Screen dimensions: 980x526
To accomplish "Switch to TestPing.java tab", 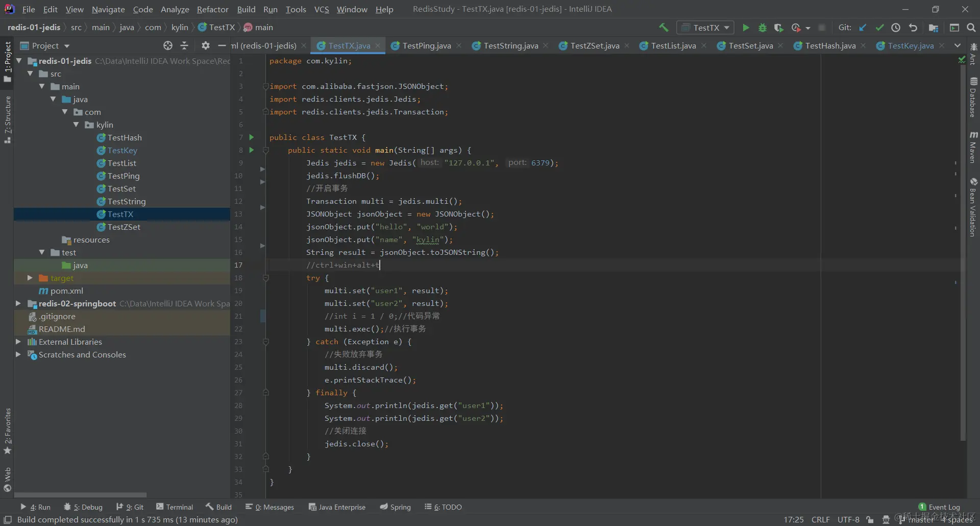I will coord(426,45).
